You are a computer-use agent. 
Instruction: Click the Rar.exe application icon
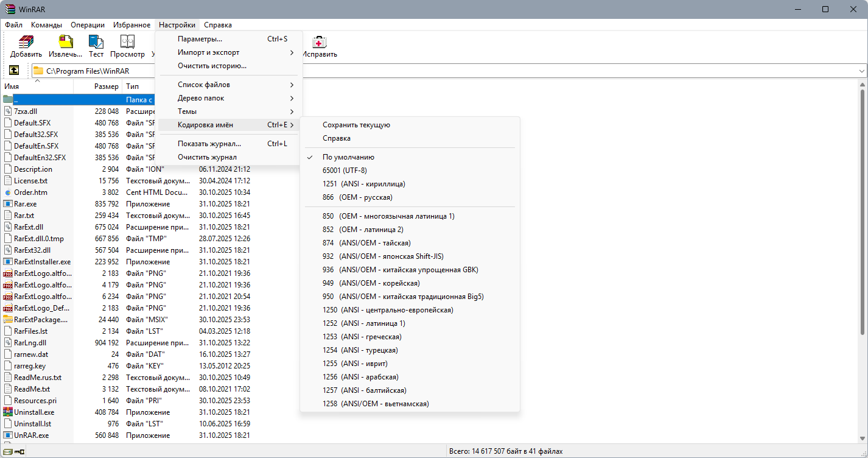click(x=8, y=204)
